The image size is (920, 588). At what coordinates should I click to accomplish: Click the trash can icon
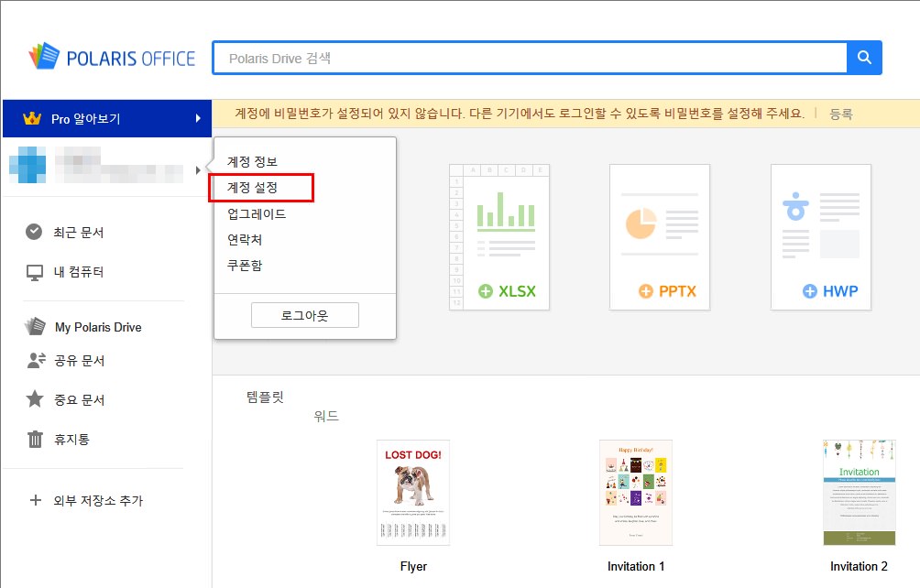click(x=35, y=439)
